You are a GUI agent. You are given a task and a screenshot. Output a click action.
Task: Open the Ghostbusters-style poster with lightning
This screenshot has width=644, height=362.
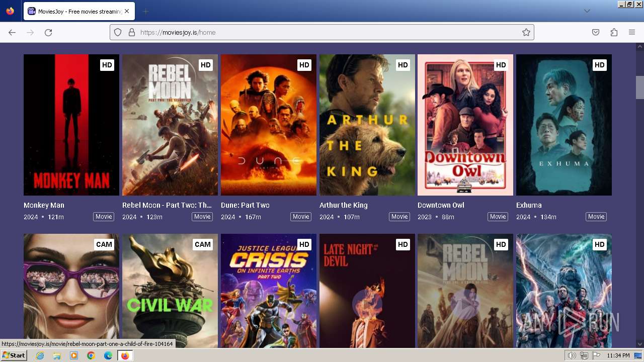(564, 291)
